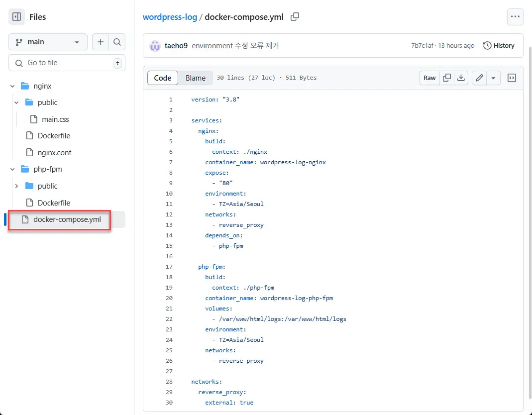Copy raw file contents icon

[447, 78]
